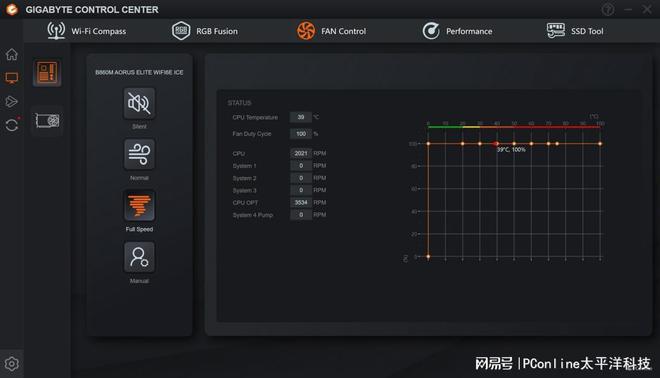660x378 pixels.
Task: Open the SSD Tool tab
Action: coord(575,31)
